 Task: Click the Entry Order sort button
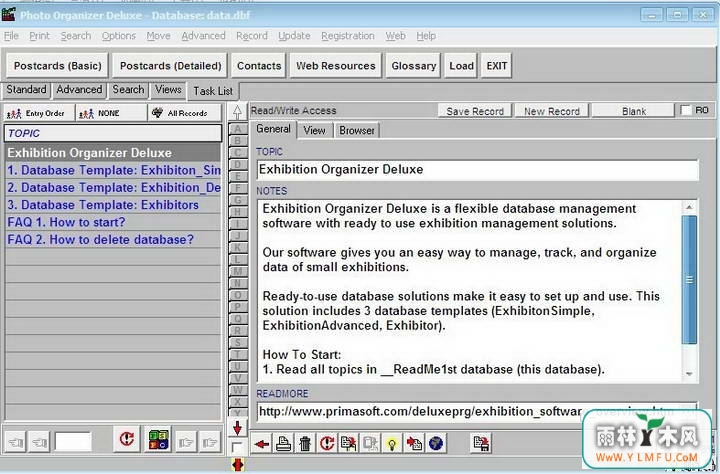click(39, 113)
